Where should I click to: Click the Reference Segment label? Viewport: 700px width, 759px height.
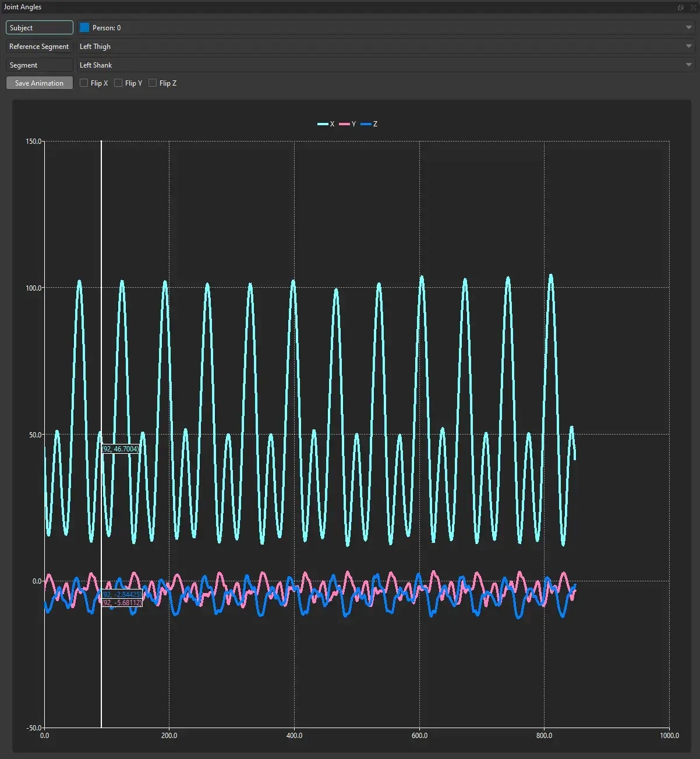point(39,47)
